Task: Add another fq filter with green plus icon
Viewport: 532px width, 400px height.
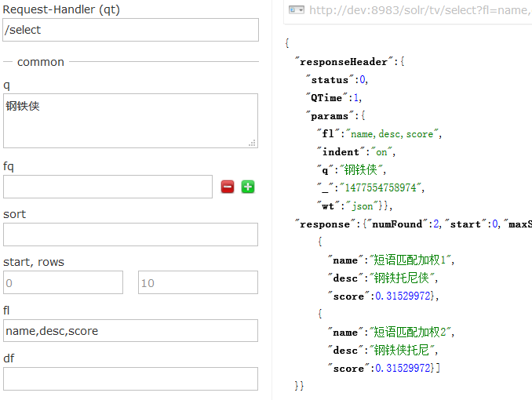Action: (x=248, y=187)
